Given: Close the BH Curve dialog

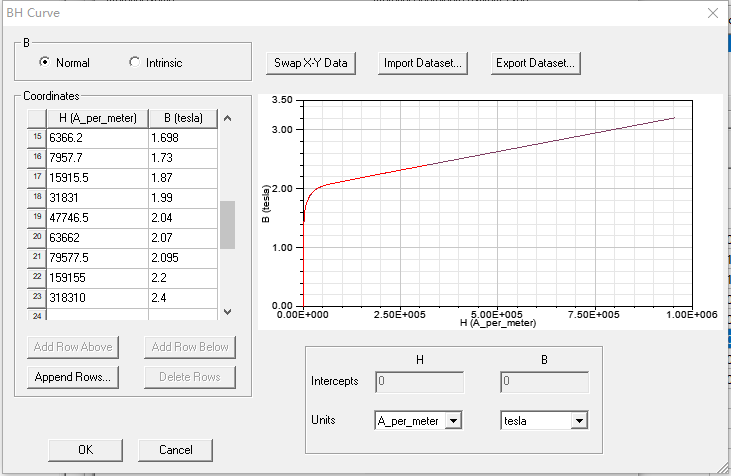Looking at the screenshot, I should (x=712, y=13).
